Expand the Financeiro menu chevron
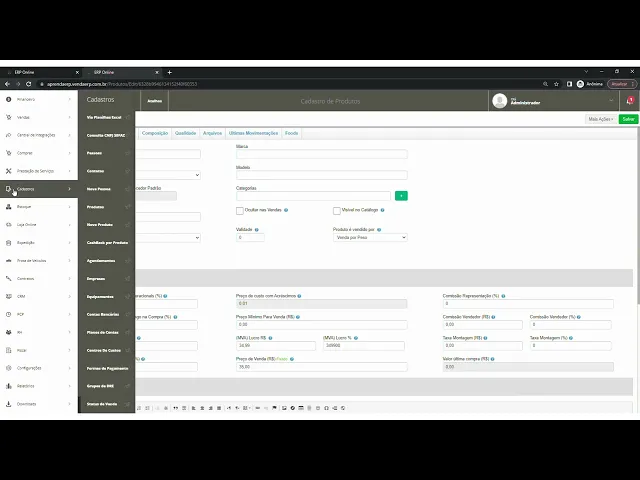640x480 pixels. [x=69, y=99]
